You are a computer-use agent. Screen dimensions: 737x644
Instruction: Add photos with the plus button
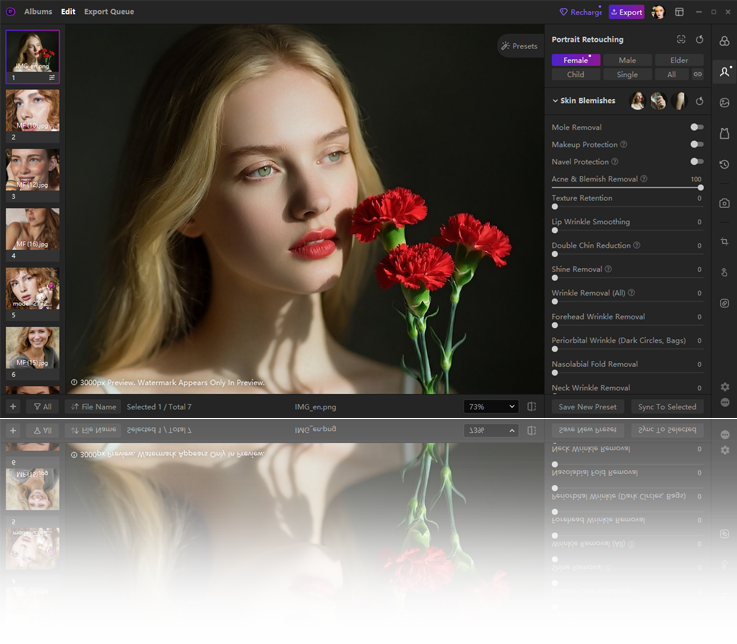coord(13,407)
